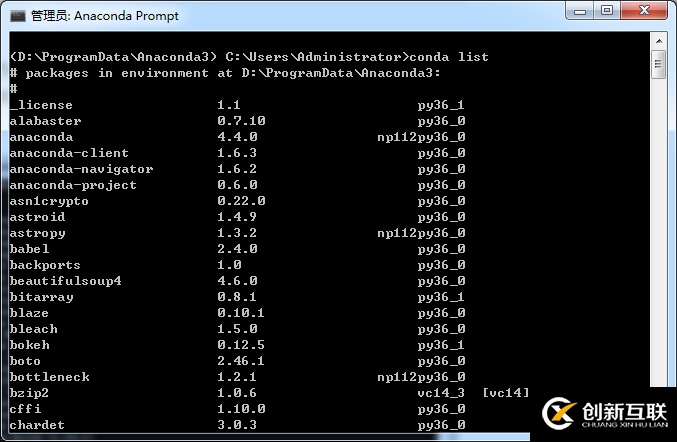This screenshot has width=677, height=442.
Task: Click version '0.7.10' of alabaster
Action: (241, 121)
